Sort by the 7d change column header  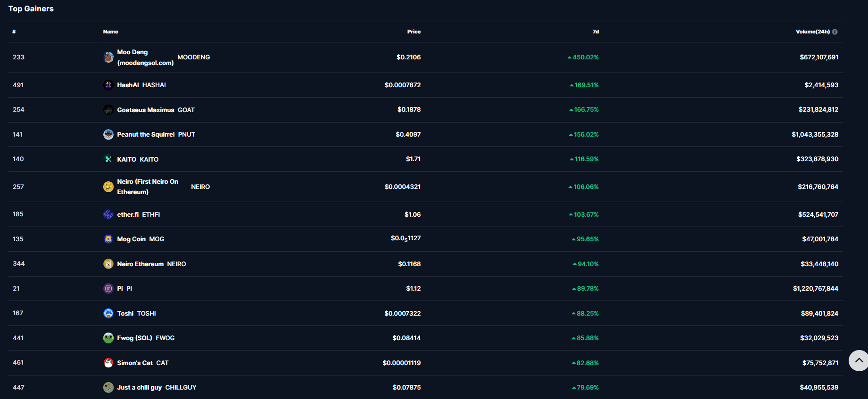pos(595,32)
